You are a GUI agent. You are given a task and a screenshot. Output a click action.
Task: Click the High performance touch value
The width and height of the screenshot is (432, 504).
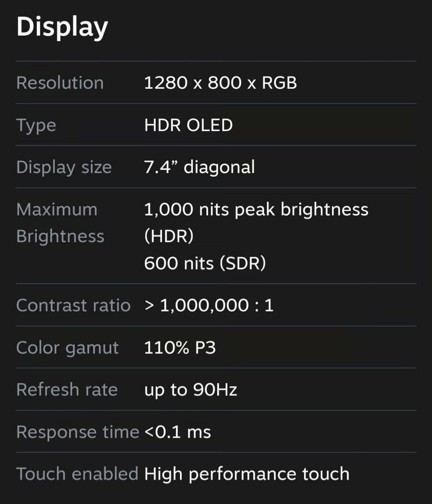[247, 474]
